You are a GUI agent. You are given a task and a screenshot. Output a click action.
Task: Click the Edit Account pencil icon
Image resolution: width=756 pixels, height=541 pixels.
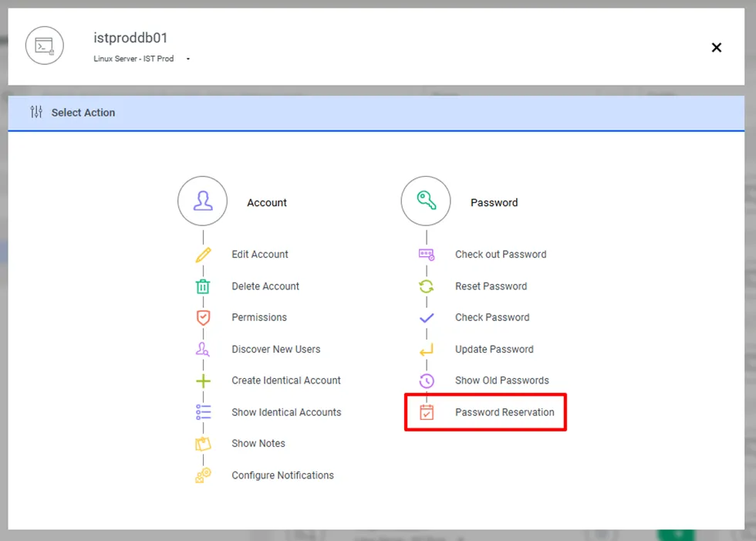click(203, 255)
